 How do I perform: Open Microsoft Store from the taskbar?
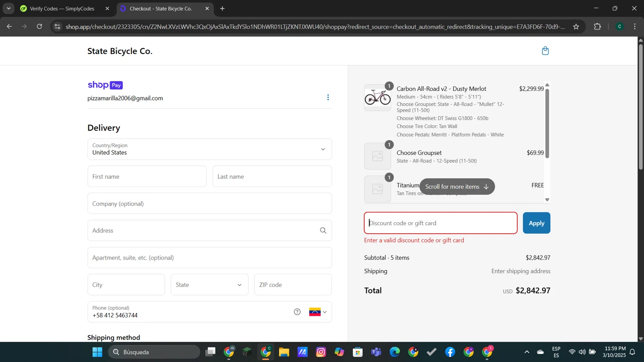[x=358, y=352]
